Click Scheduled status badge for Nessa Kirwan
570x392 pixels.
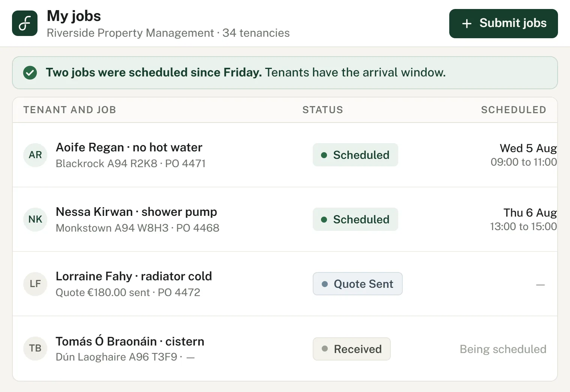pyautogui.click(x=355, y=219)
